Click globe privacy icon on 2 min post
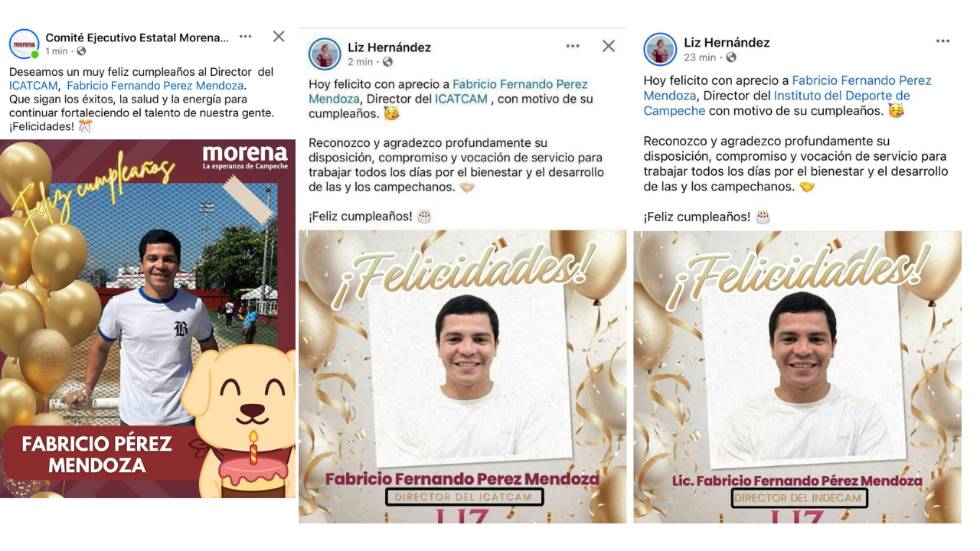Screen dimensions: 980x551 [x=387, y=62]
